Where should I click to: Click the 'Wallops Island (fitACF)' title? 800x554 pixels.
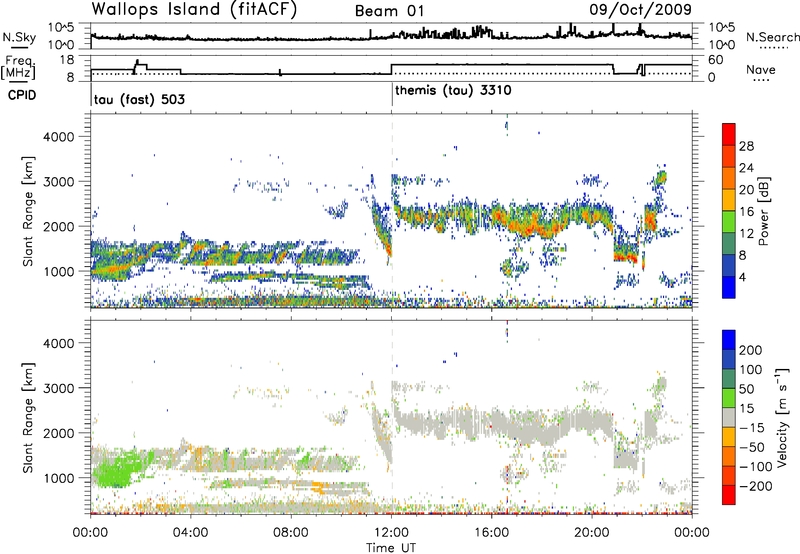[x=194, y=10]
